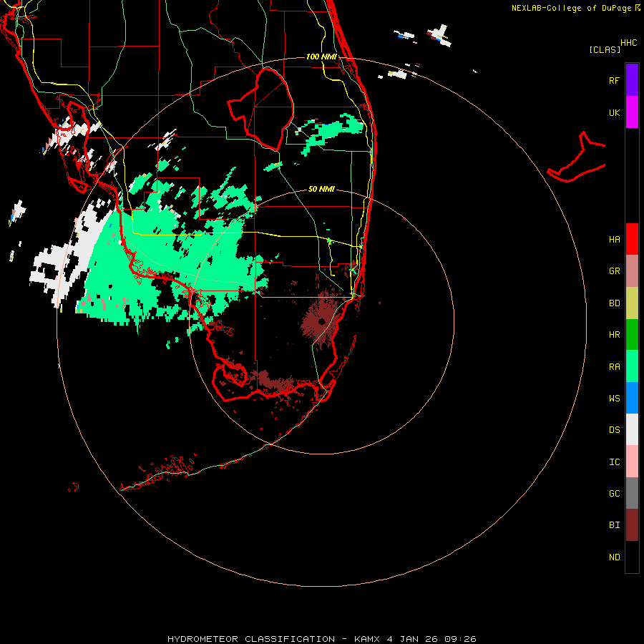Click the DS white legend swatch
The height and width of the screenshot is (644, 644).
(x=632, y=429)
